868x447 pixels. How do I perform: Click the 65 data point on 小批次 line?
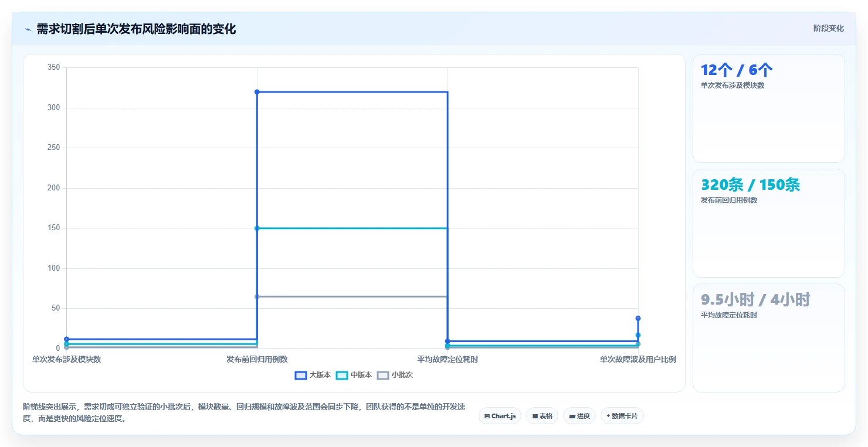tap(257, 296)
